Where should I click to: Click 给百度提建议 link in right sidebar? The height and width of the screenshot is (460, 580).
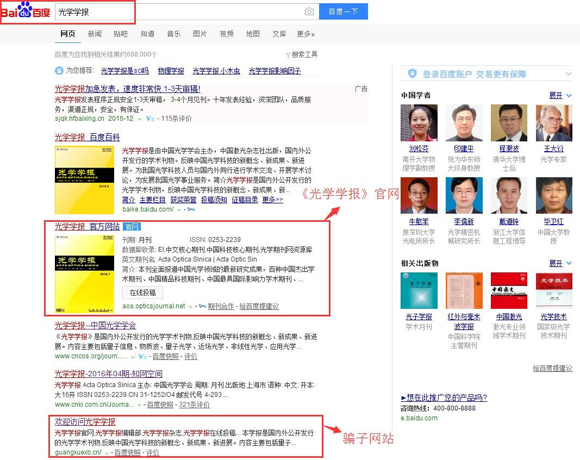click(x=552, y=368)
